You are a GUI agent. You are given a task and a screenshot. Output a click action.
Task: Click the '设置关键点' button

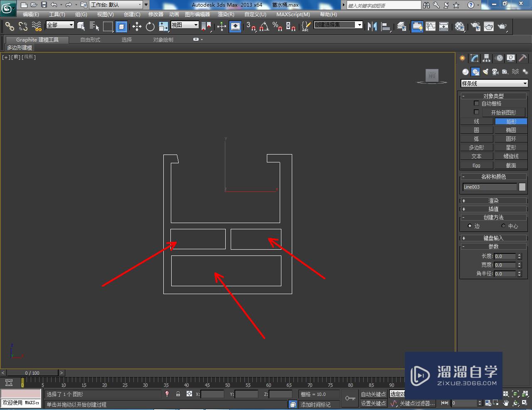373,403
